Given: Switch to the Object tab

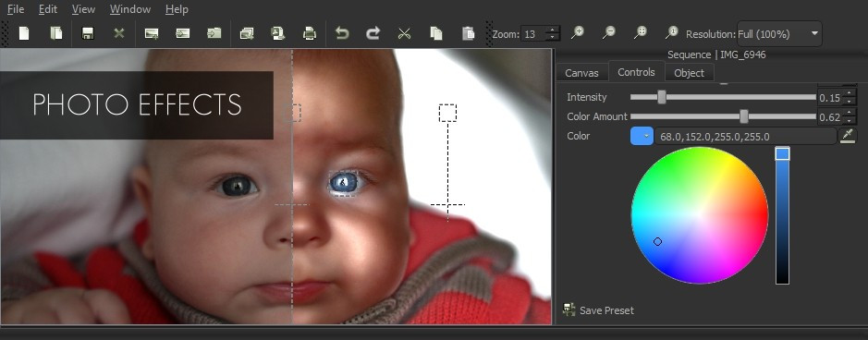Looking at the screenshot, I should 690,73.
